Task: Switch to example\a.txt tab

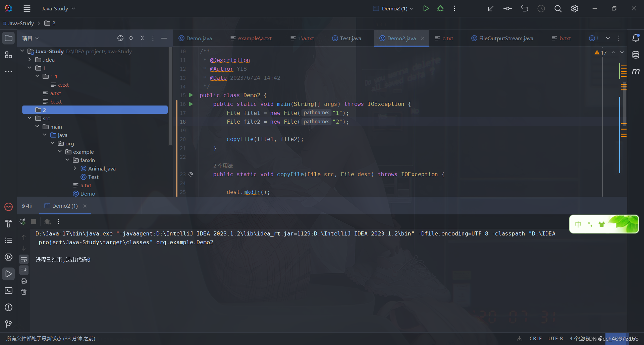Action: pos(252,38)
